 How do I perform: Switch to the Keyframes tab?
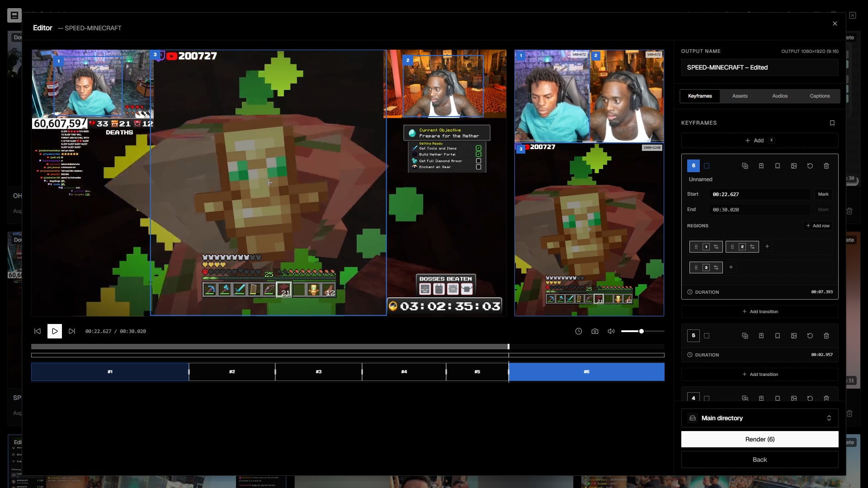(700, 96)
